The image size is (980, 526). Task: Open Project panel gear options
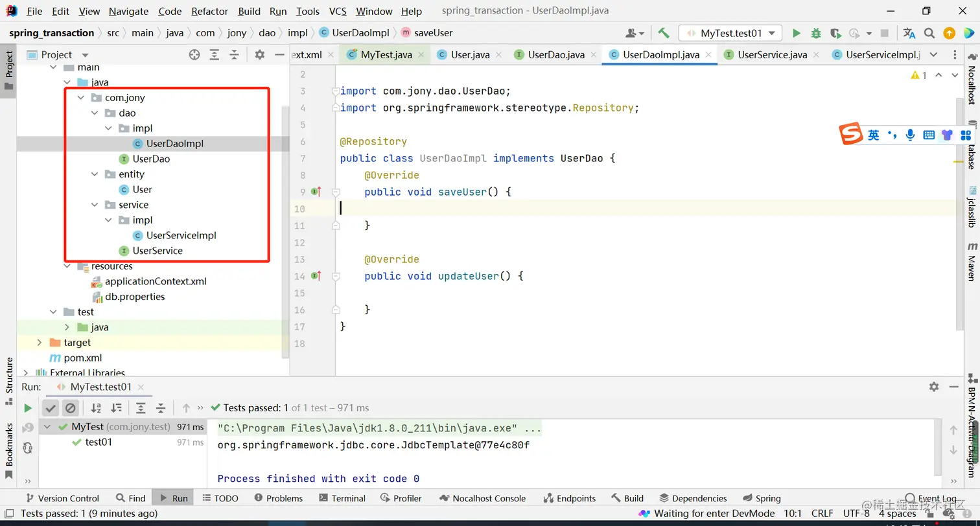tap(260, 55)
